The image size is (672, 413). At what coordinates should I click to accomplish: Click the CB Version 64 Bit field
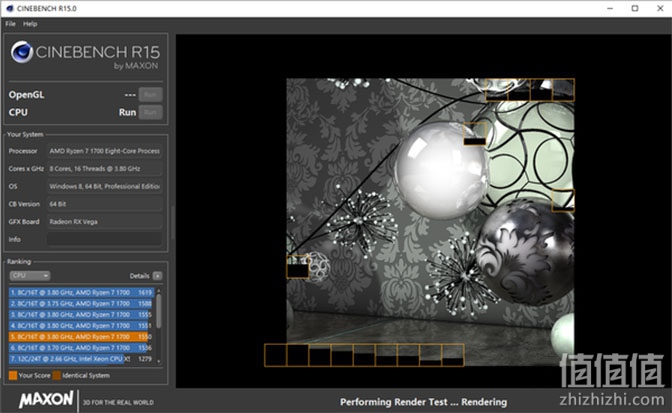pyautogui.click(x=104, y=204)
